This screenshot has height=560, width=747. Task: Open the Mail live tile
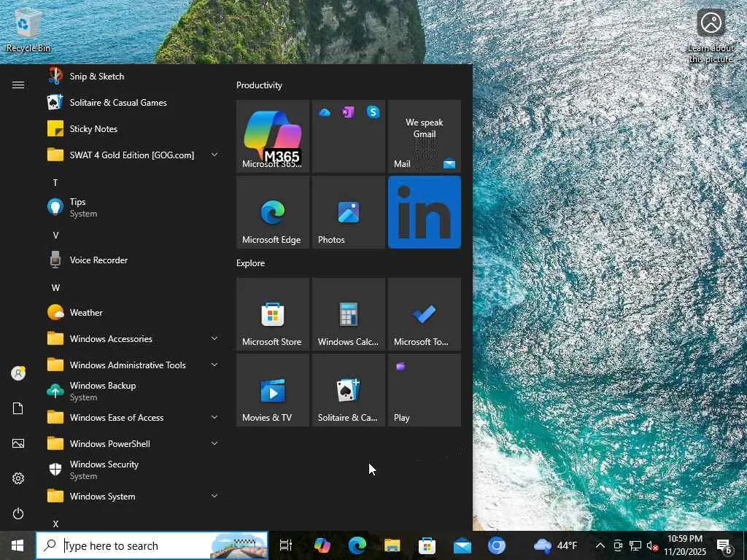point(425,136)
